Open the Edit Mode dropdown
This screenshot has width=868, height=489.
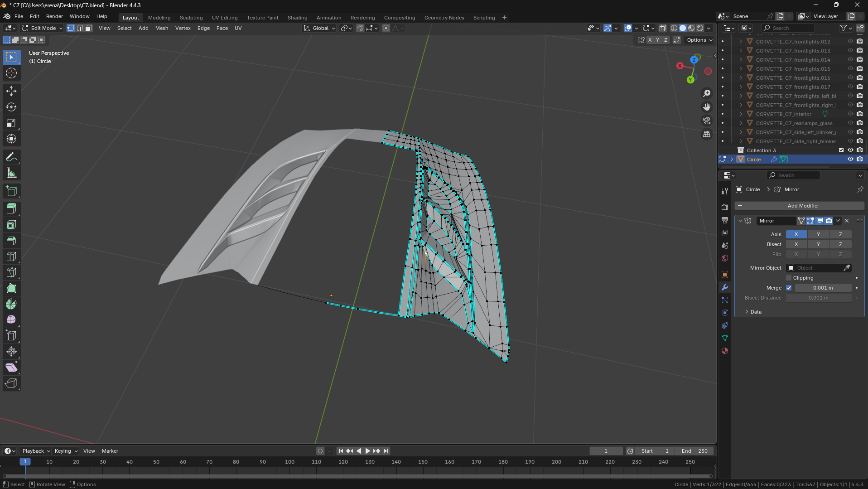[43, 28]
